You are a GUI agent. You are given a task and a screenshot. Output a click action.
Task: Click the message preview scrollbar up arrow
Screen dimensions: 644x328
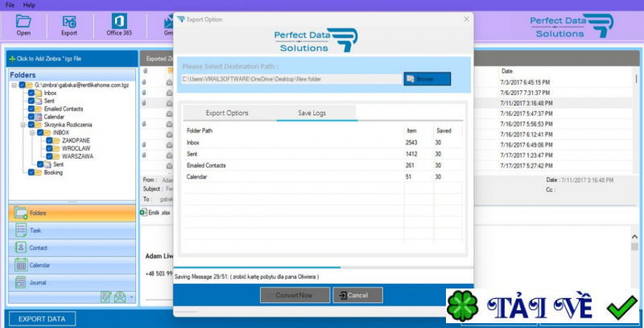(x=634, y=237)
